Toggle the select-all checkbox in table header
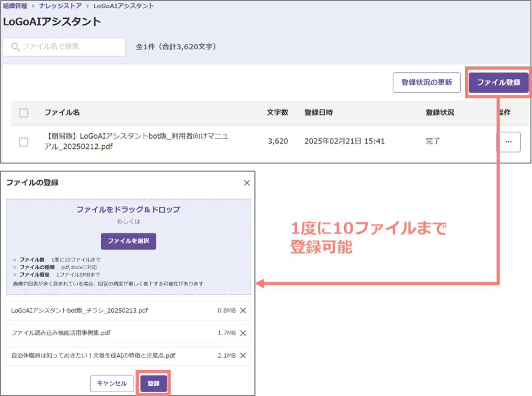Screen dimensions: 532x396 24,113
